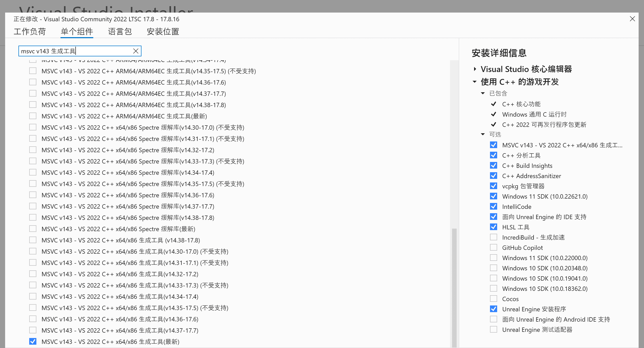Screen dimensions: 644x348
Task: Check x64/x86 生成工具 (v14.31-17.1) 不受支持 component
Action: pyautogui.click(x=33, y=262)
